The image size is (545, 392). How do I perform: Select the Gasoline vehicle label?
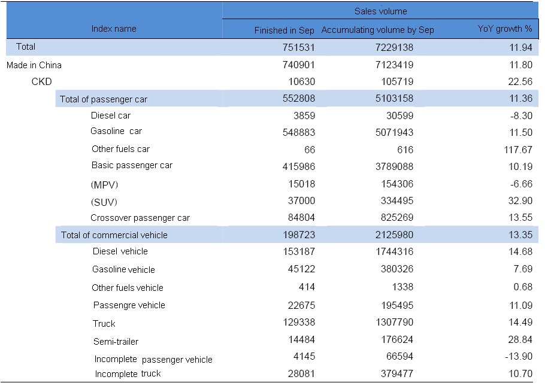(123, 270)
